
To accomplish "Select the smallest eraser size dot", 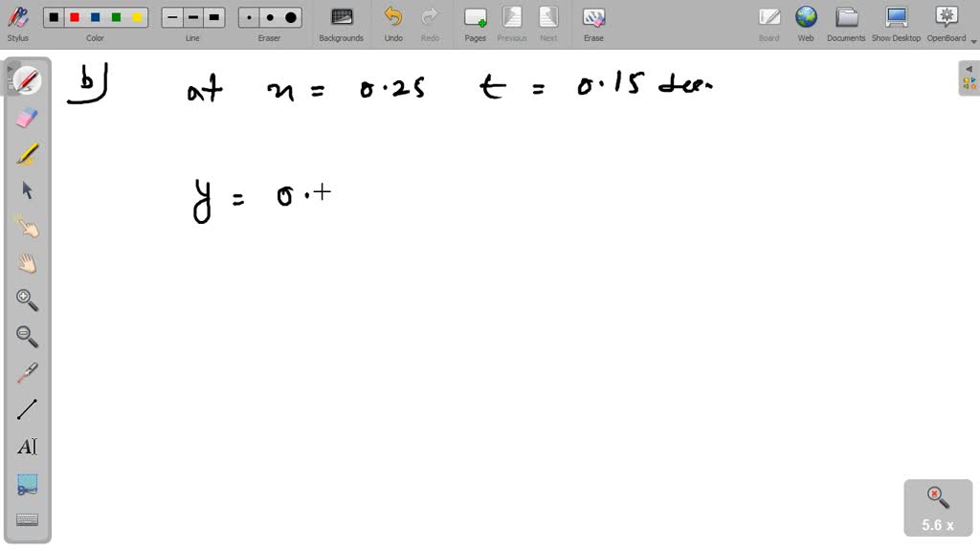I will (247, 16).
